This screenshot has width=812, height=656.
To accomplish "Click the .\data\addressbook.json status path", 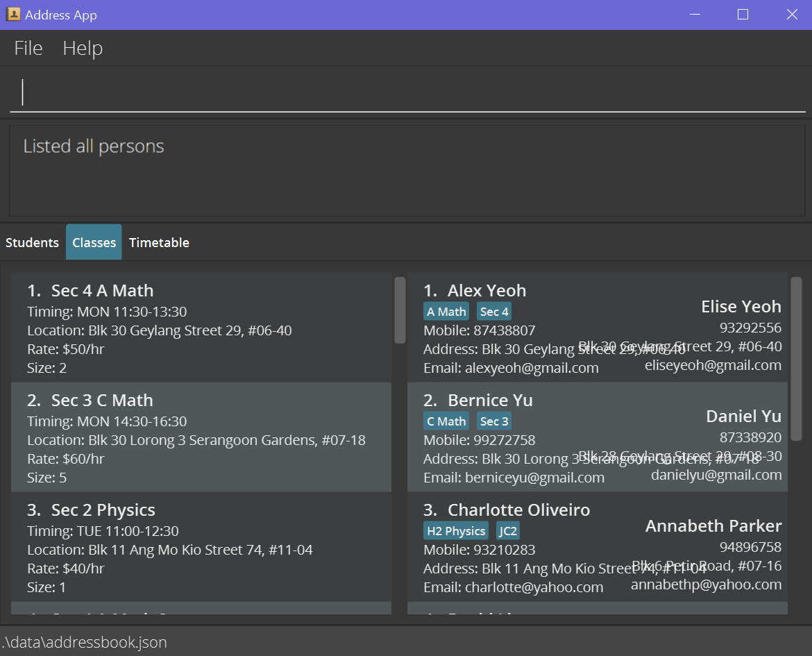I will click(85, 643).
